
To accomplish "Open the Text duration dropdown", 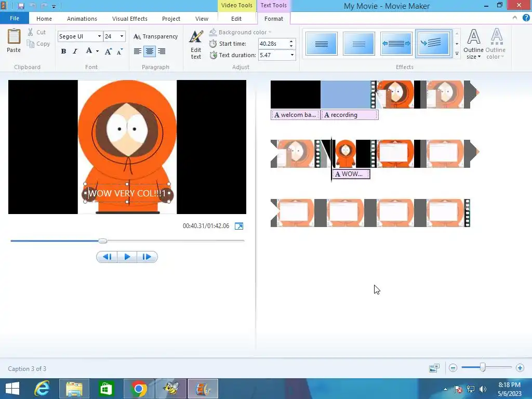I will (292, 55).
